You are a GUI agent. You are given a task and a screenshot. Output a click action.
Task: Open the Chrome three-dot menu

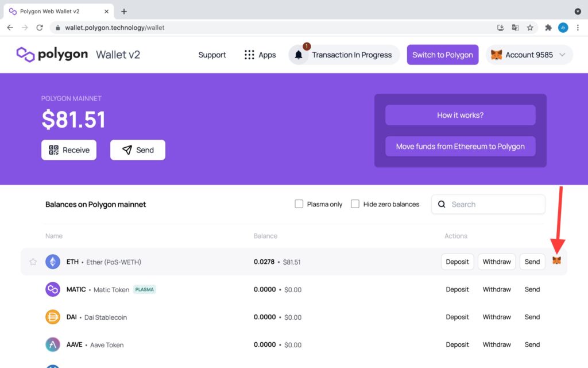click(578, 28)
